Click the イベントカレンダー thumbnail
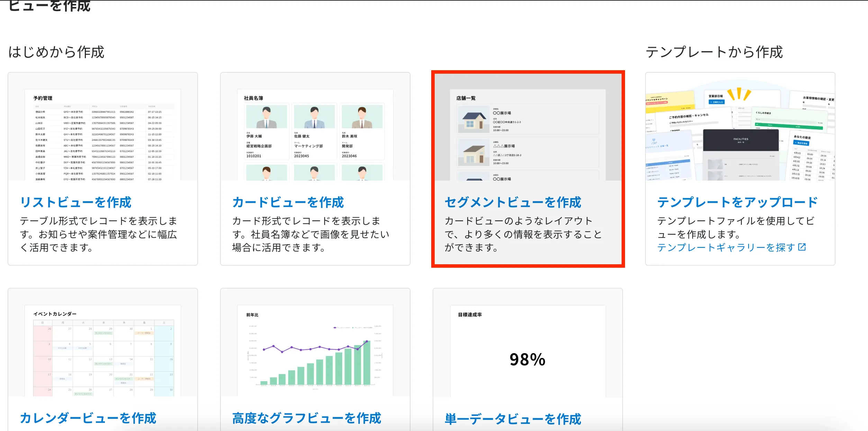 coord(103,342)
